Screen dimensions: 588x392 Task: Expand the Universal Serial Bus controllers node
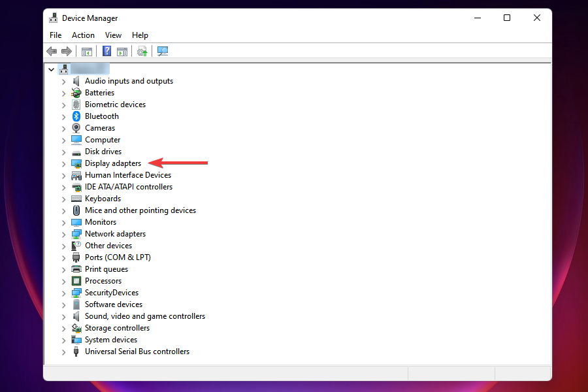coord(63,351)
